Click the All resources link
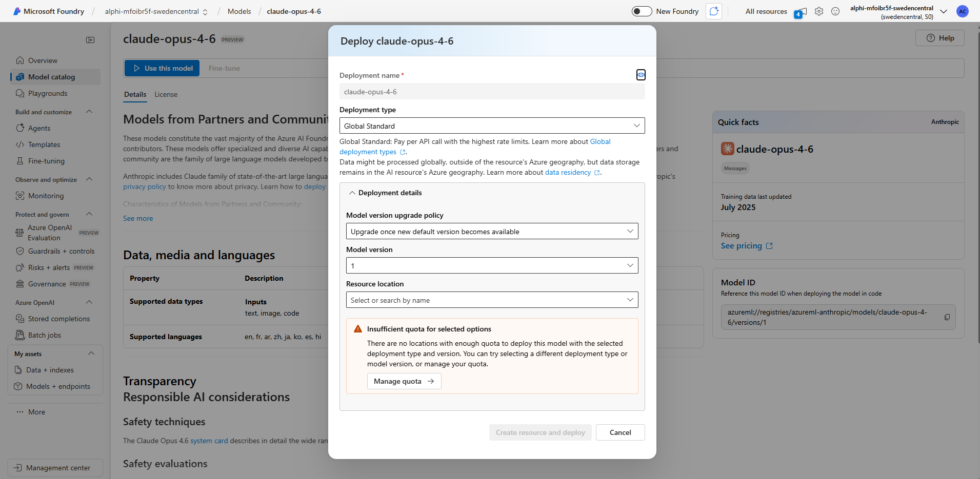The height and width of the screenshot is (479, 980). 766,11
